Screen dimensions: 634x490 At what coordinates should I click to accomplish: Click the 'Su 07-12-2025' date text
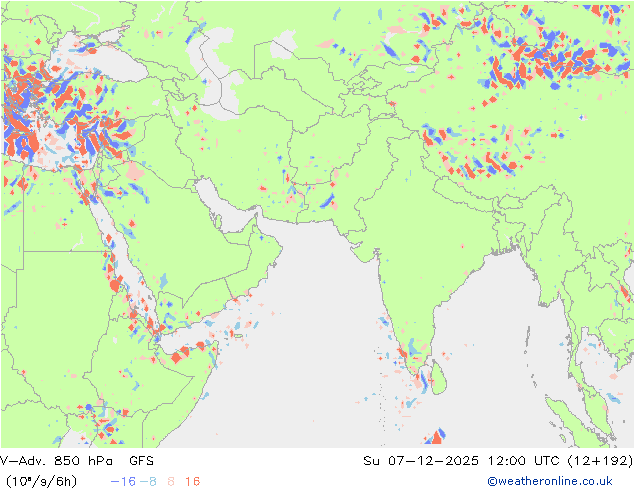pos(421,460)
